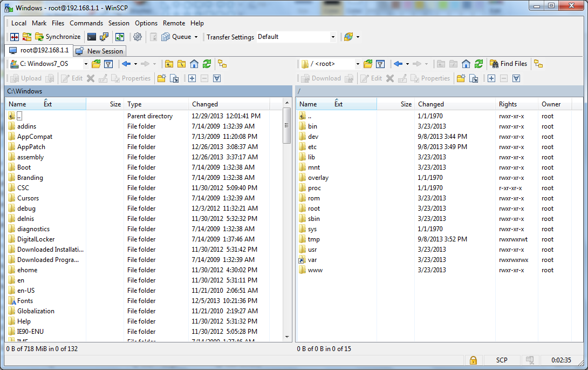Click the globe refresh icon after Transfer Settings

[x=348, y=37]
